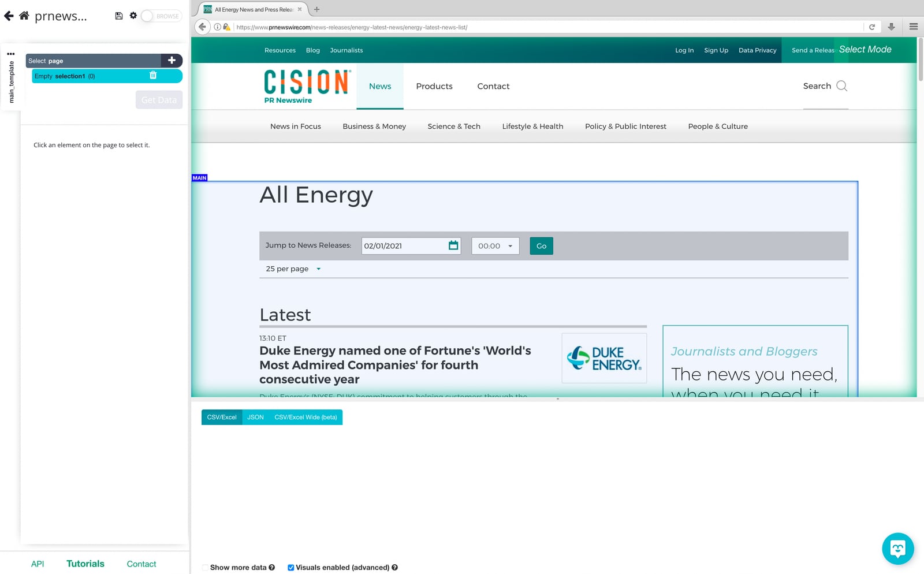
Task: Uncheck Visuals enabled (advanced) checkbox
Action: pyautogui.click(x=290, y=568)
